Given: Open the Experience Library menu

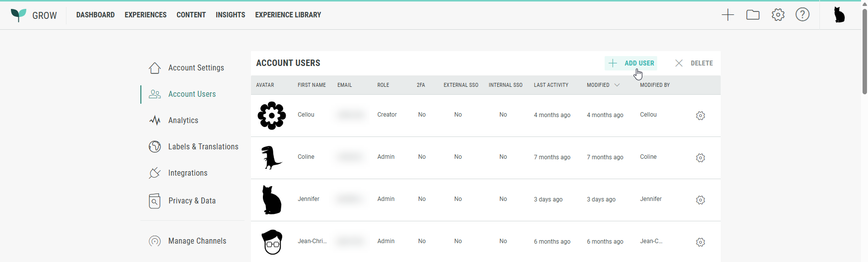Looking at the screenshot, I should point(288,15).
